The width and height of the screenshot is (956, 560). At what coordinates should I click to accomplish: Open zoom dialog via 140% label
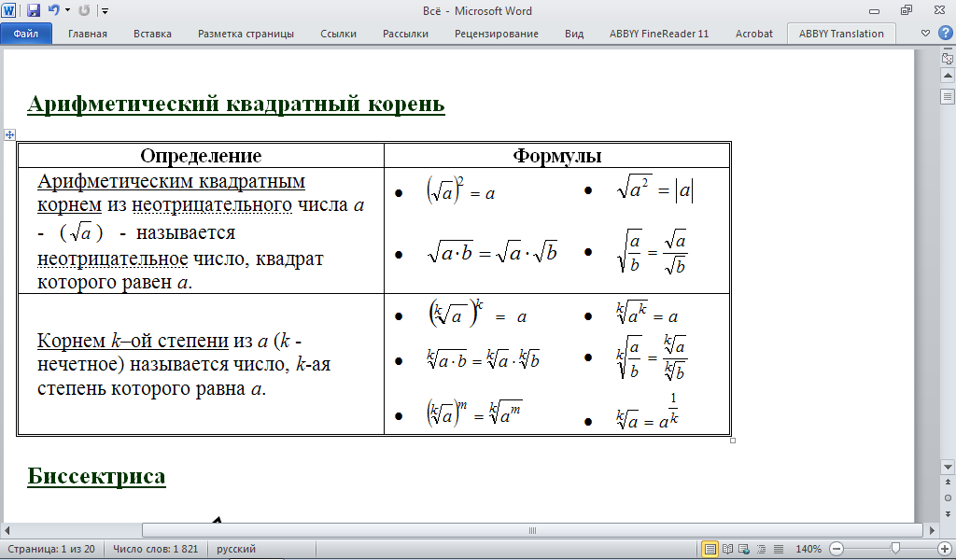[x=808, y=549]
